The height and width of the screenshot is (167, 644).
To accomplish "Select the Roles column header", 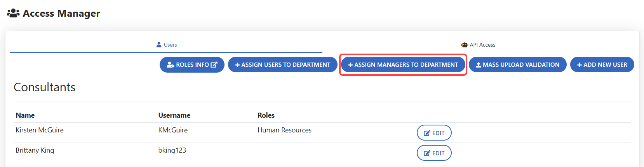I will point(266,115).
